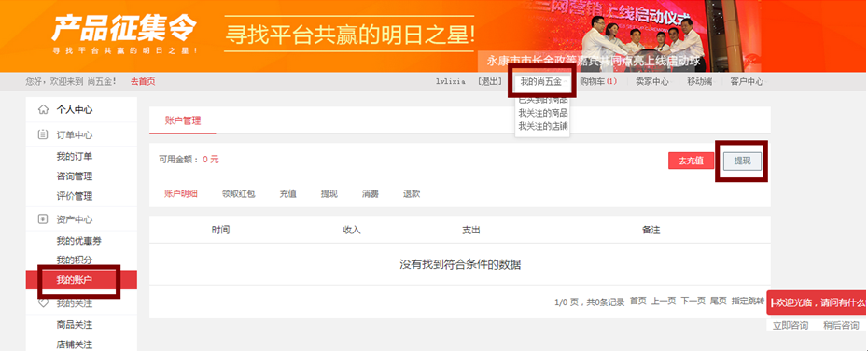Screen dimensions: 868x351
Task: Expand the 我的尚五金 dropdown menu
Action: 542,81
